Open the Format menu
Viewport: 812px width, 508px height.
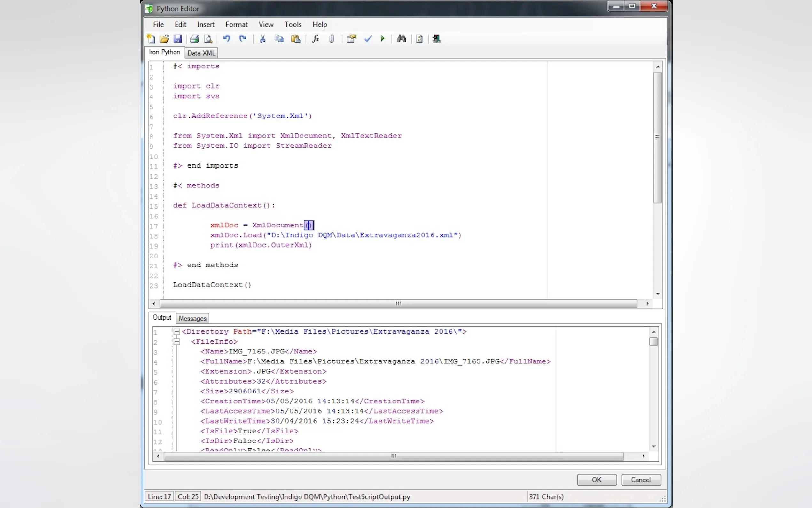point(236,24)
